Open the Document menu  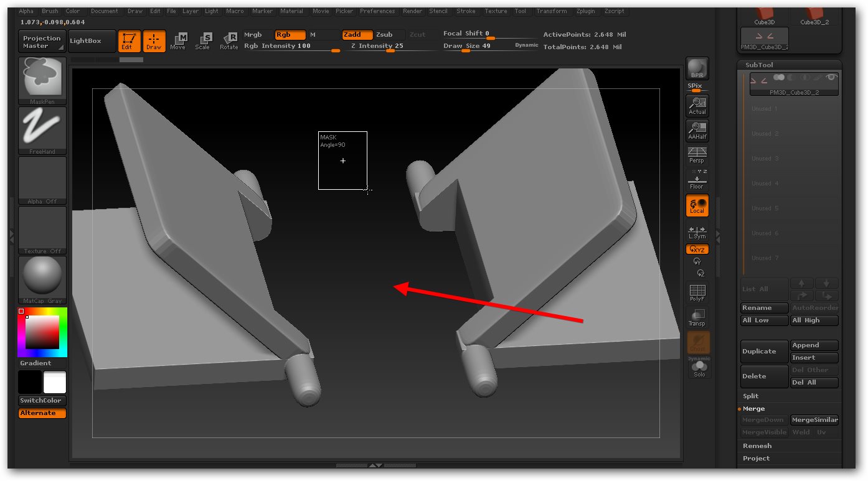click(104, 11)
